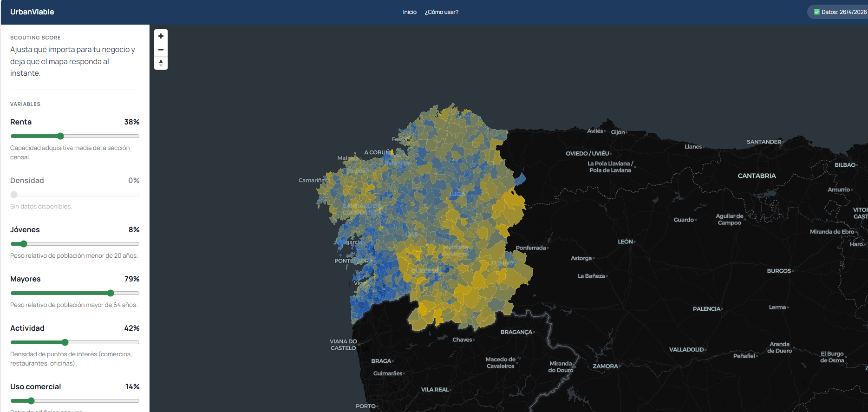This screenshot has width=868, height=412.
Task: Click the Mayores 79% value
Action: 132,279
